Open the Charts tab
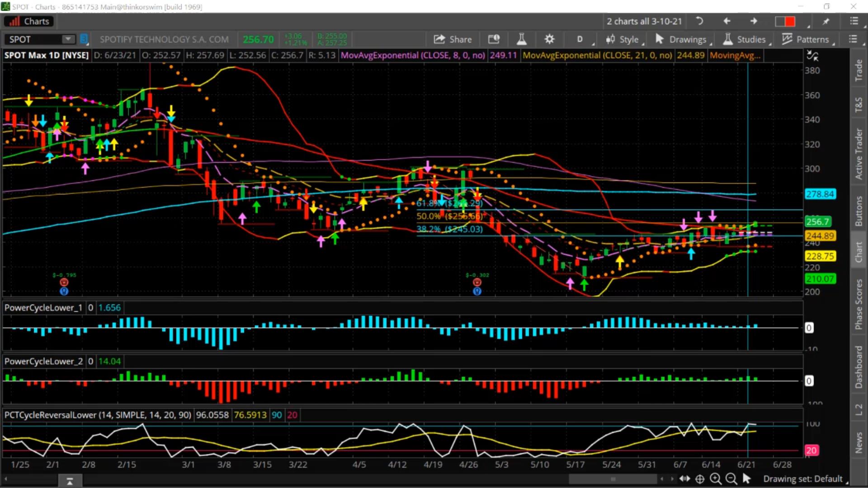 (29, 21)
